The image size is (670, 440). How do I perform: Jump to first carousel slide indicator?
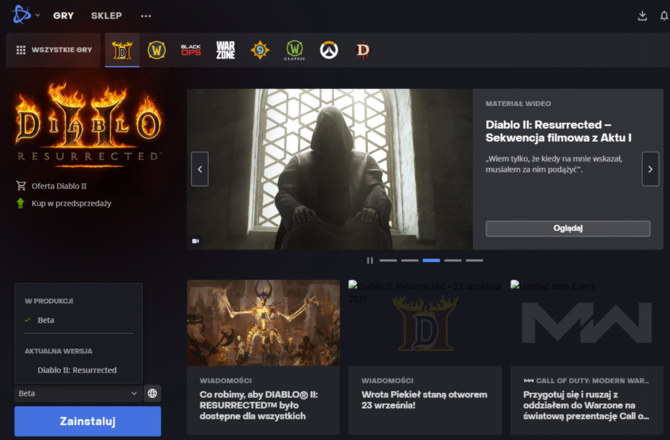[x=388, y=260]
